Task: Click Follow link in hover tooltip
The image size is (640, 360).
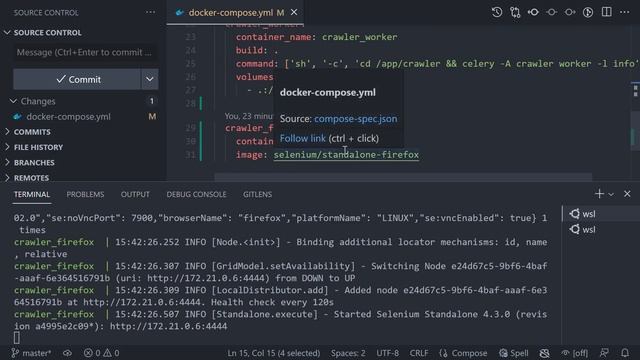Action: (x=302, y=138)
